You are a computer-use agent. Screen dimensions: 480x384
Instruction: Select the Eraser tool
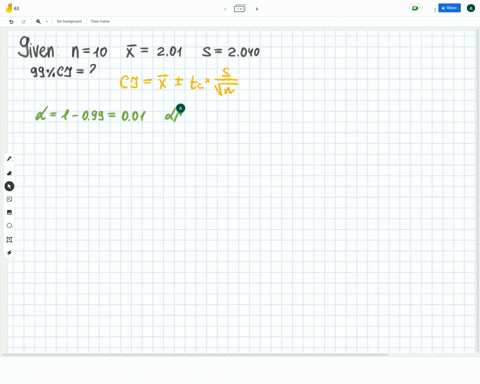coord(9,173)
